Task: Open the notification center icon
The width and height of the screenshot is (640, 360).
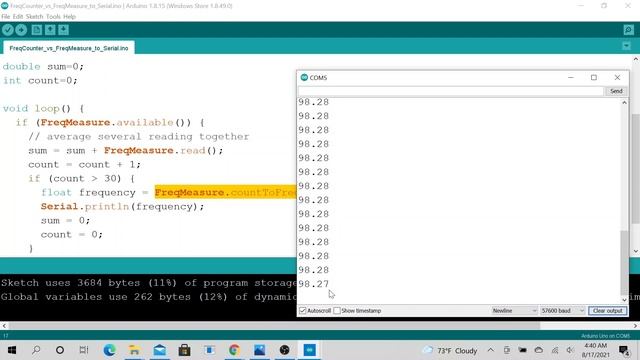Action: (x=624, y=350)
